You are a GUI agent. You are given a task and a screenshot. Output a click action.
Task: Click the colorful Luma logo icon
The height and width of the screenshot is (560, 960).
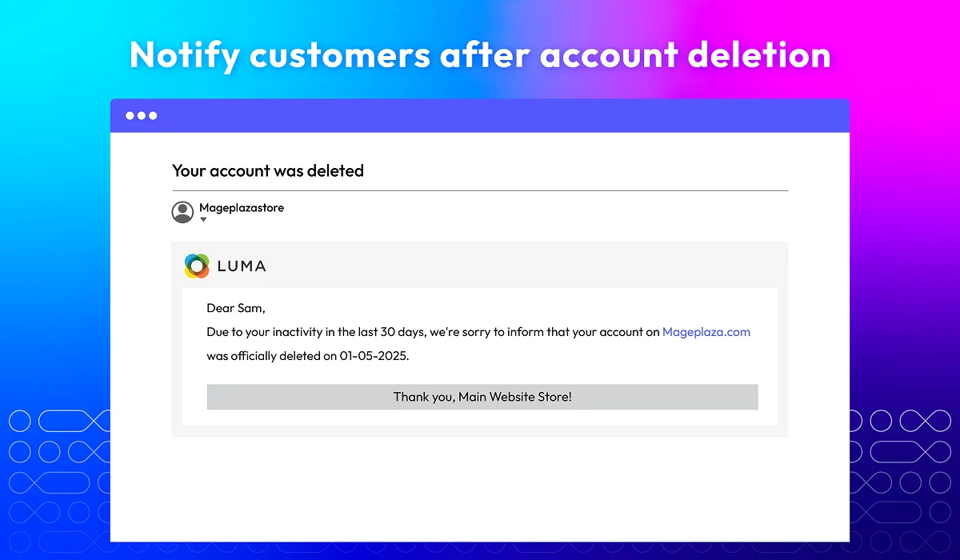pyautogui.click(x=197, y=266)
